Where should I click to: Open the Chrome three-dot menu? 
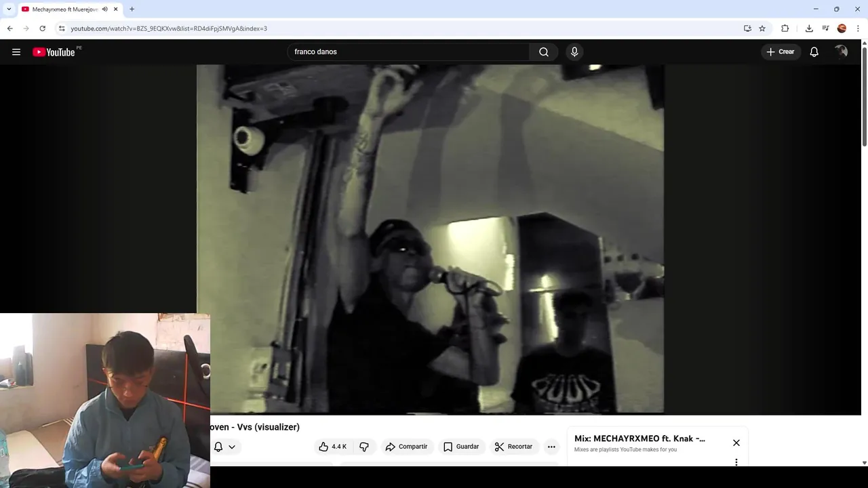tap(858, 28)
